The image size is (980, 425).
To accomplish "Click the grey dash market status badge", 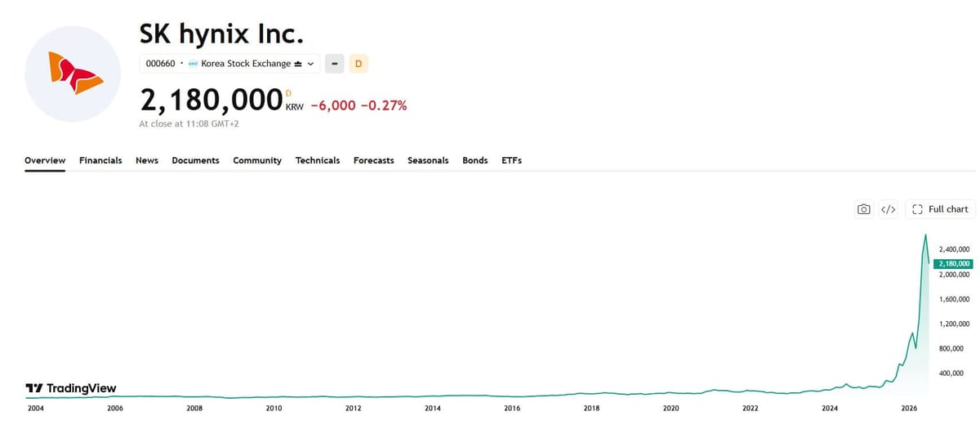I will 334,63.
